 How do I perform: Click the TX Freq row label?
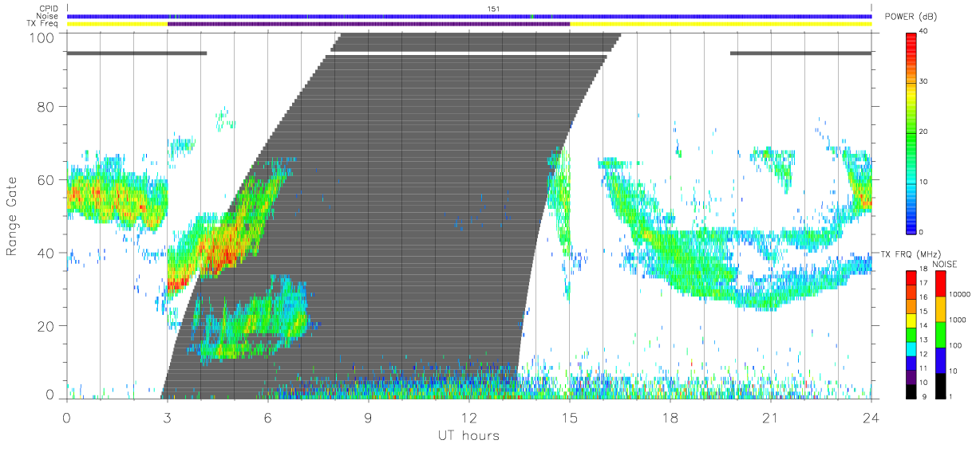43,23
